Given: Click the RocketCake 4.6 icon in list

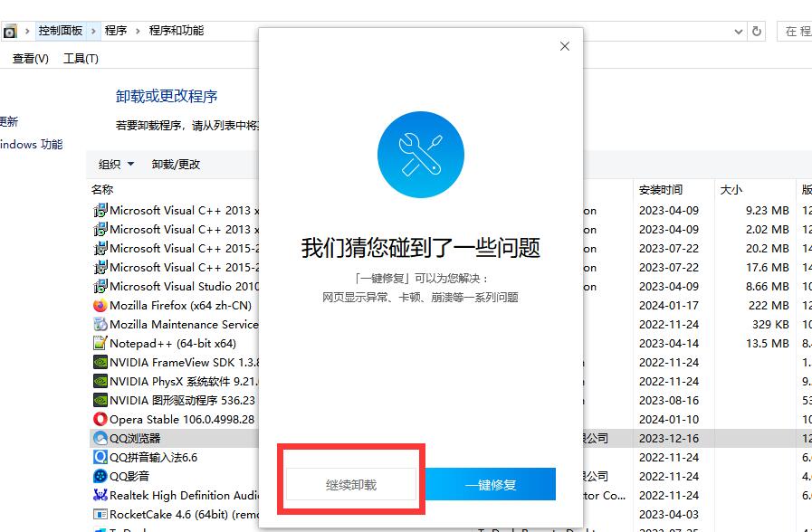Looking at the screenshot, I should coord(100,515).
